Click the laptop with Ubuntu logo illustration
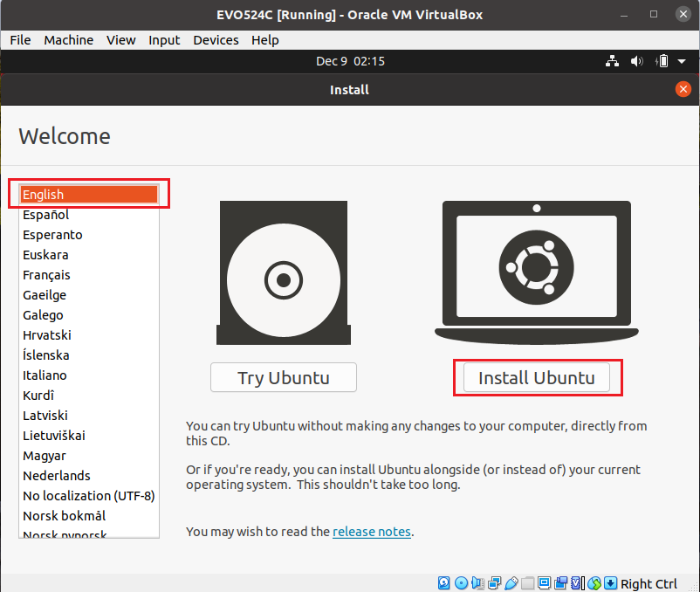 [537, 272]
